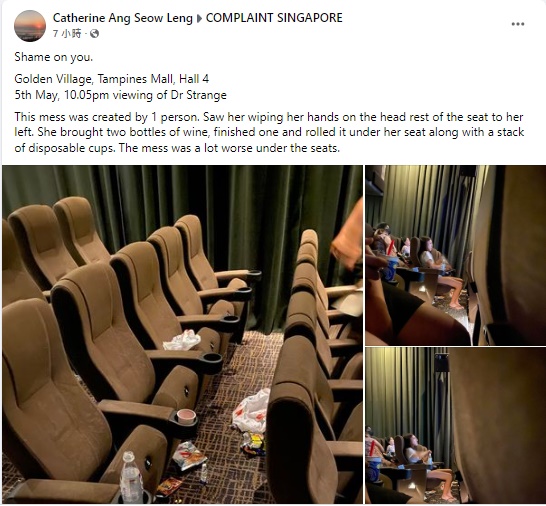
Task: Click the paragraph describing the mess
Action: coord(269,132)
